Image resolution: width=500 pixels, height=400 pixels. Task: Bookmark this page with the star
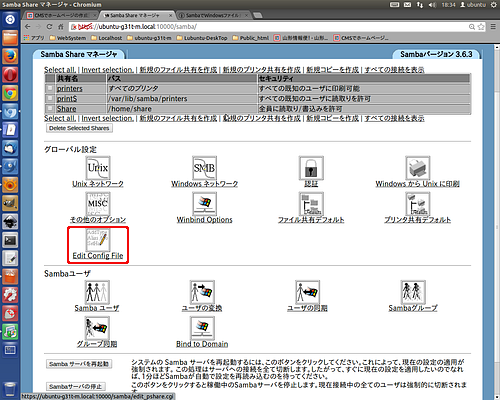[x=481, y=27]
